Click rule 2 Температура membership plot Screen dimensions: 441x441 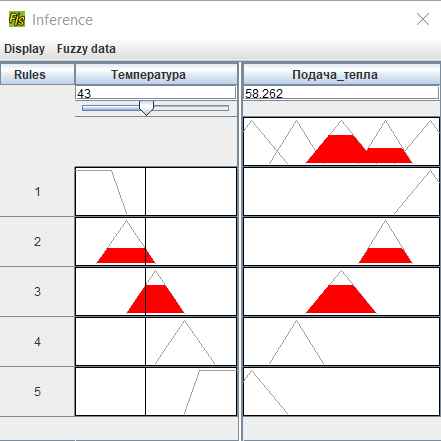point(156,241)
